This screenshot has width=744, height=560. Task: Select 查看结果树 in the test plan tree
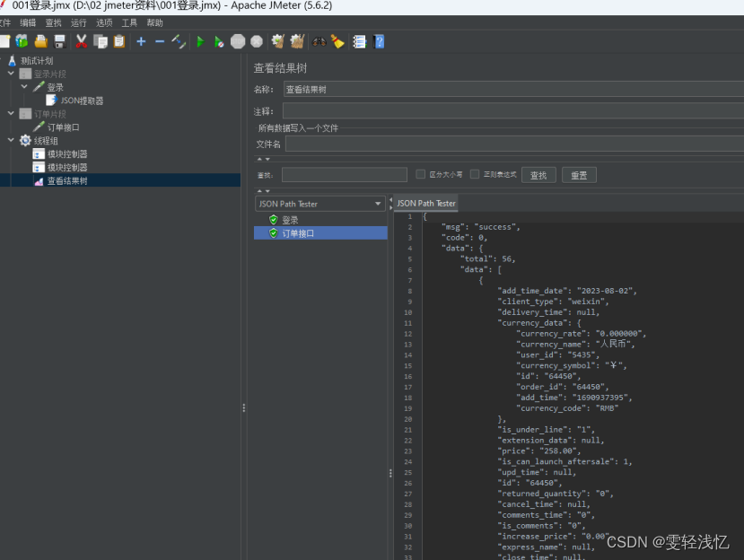click(x=67, y=180)
